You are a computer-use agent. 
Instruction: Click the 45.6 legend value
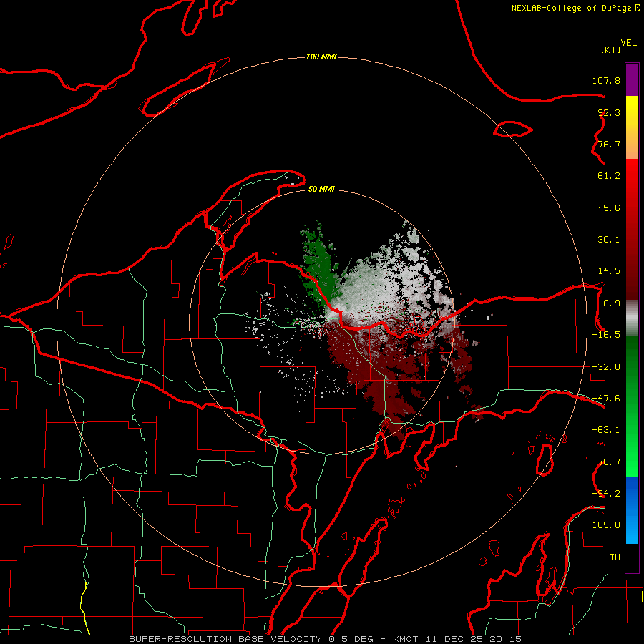click(609, 208)
